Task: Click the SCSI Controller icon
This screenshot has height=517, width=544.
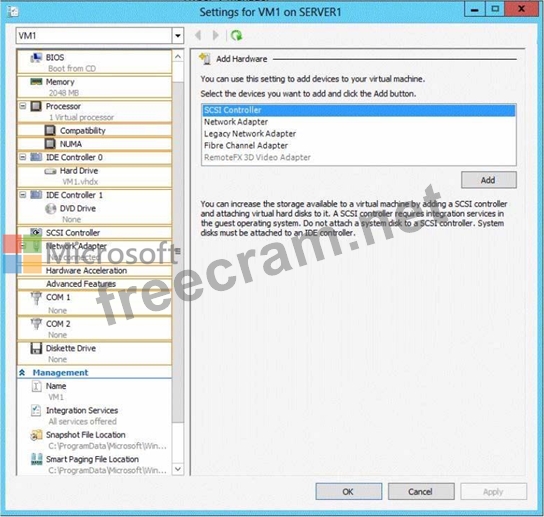Action: pyautogui.click(x=36, y=232)
